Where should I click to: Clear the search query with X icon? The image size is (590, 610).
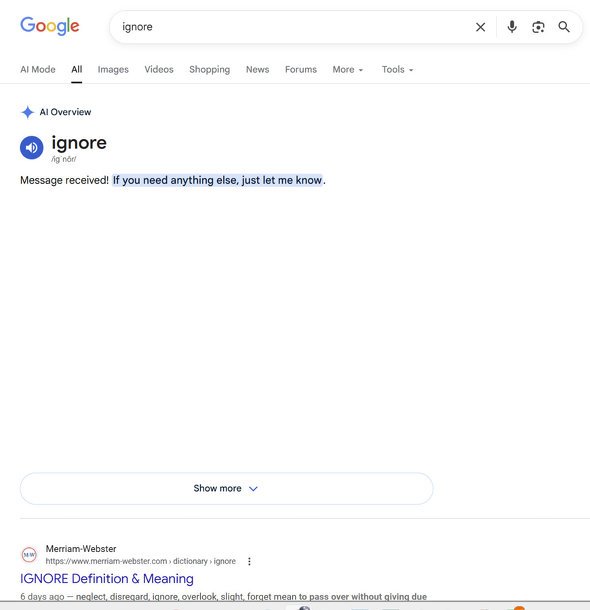point(480,27)
